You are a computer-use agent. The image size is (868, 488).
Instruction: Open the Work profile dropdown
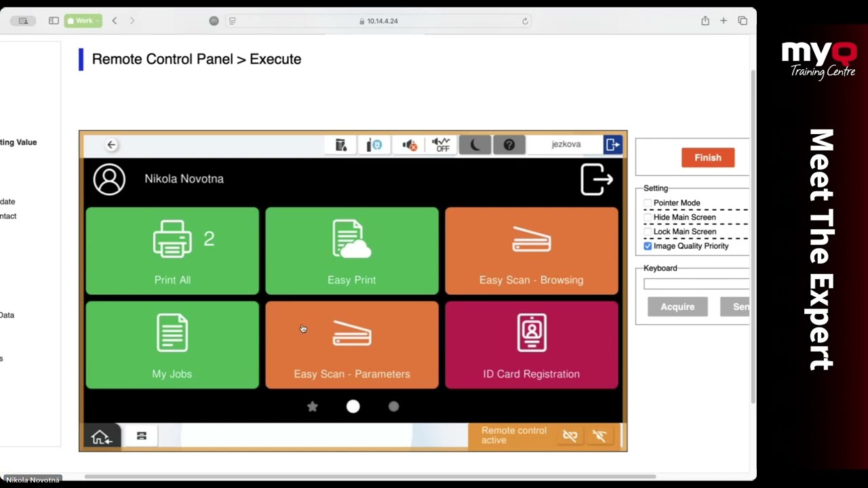[x=83, y=21]
